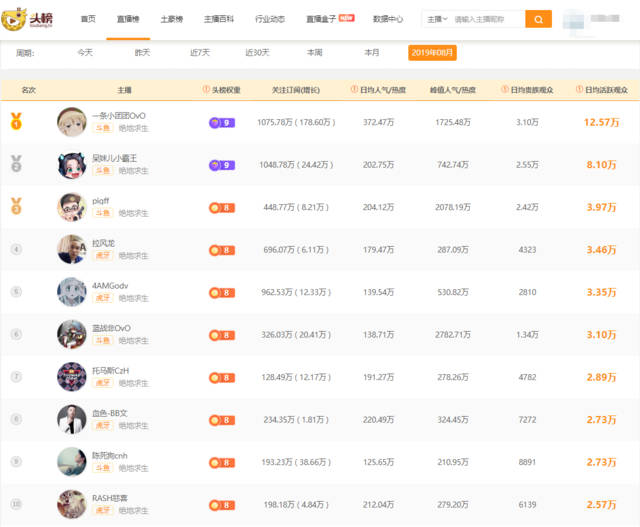Click weight badge 8 in pigff row
This screenshot has width=640, height=527.
point(222,208)
